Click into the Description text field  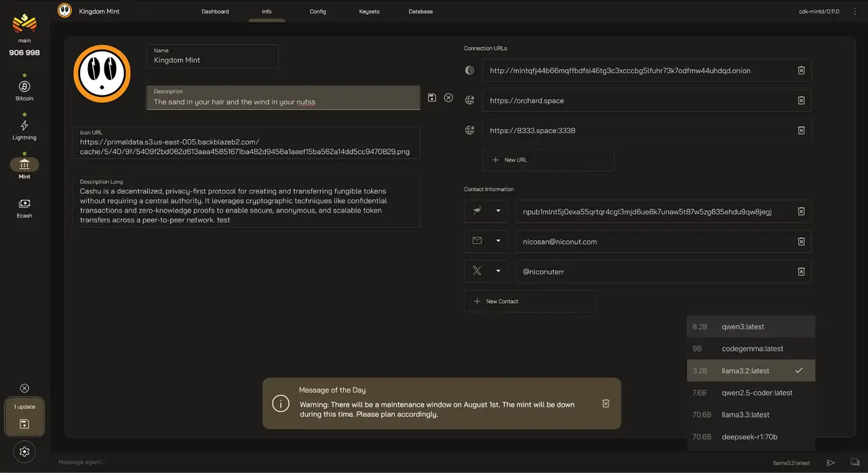[x=283, y=98]
